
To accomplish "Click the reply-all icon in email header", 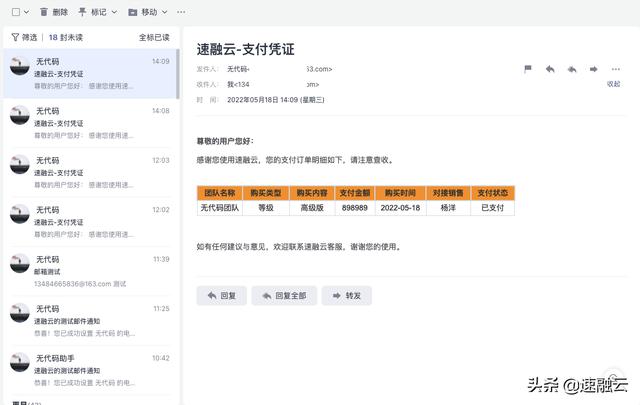I will [x=572, y=69].
